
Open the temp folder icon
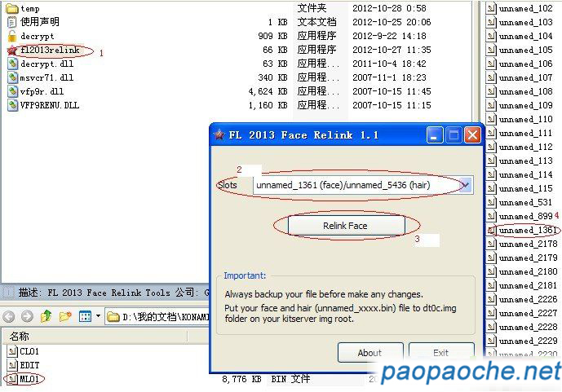click(12, 8)
